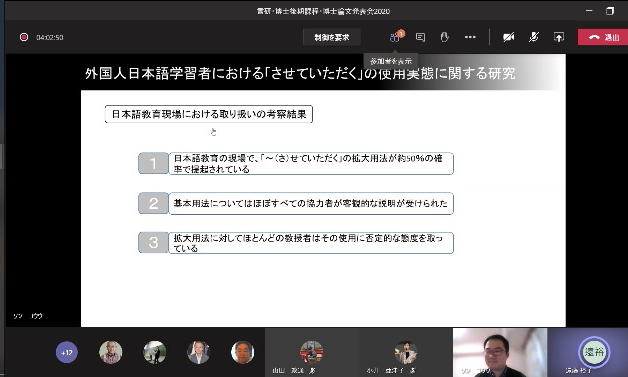This screenshot has width=628, height=377.
Task: Click the raise hand icon
Action: 444,37
